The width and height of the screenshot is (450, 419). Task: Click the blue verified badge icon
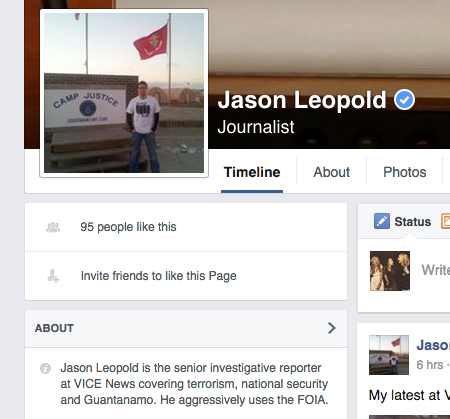(404, 100)
